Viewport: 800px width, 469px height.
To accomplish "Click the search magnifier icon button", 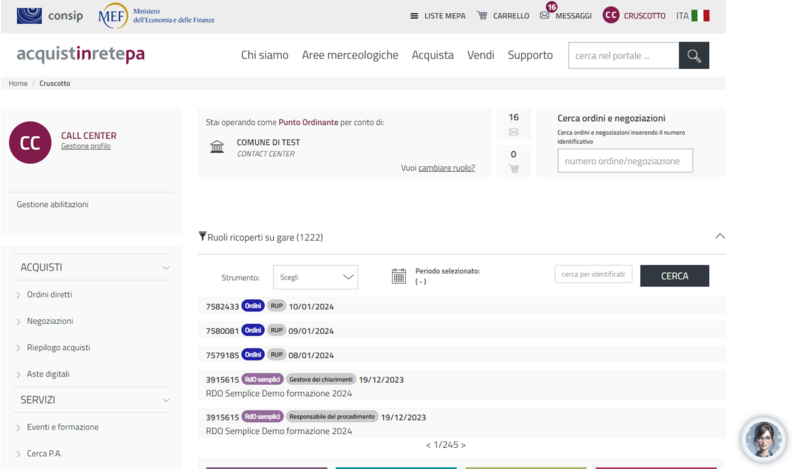I will click(693, 55).
